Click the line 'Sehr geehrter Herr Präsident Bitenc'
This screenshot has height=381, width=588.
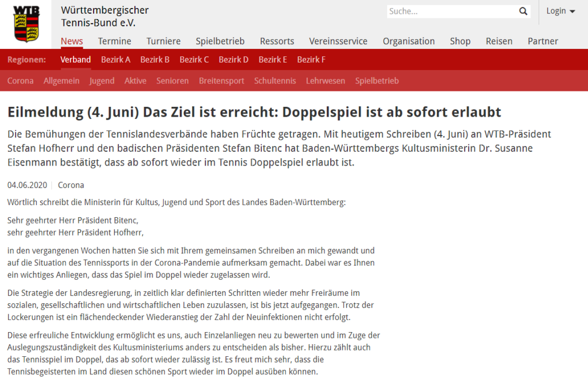[73, 220]
